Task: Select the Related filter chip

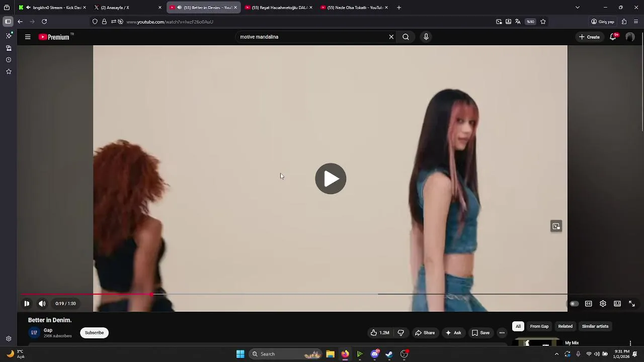Action: (565, 326)
